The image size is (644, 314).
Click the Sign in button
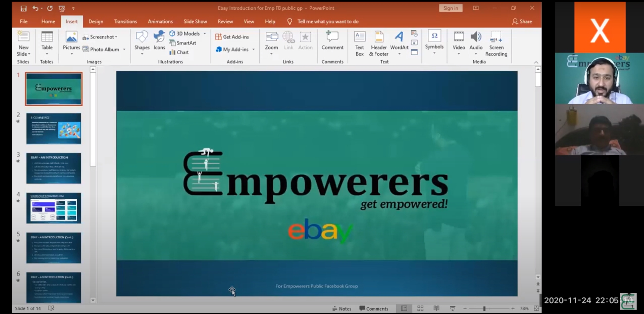[x=450, y=8]
